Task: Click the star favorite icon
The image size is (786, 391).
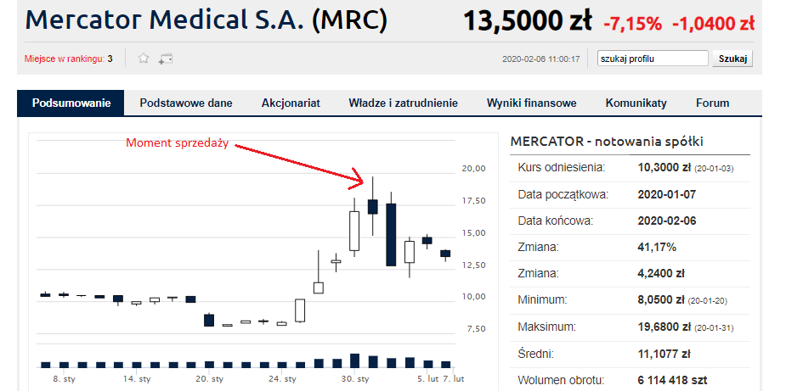Action: [143, 59]
